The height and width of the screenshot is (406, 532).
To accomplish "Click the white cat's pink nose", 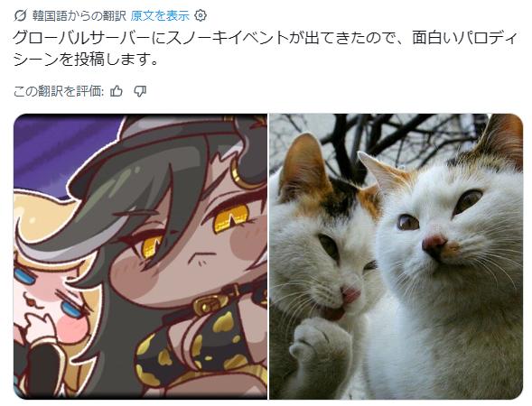I will pos(434,243).
